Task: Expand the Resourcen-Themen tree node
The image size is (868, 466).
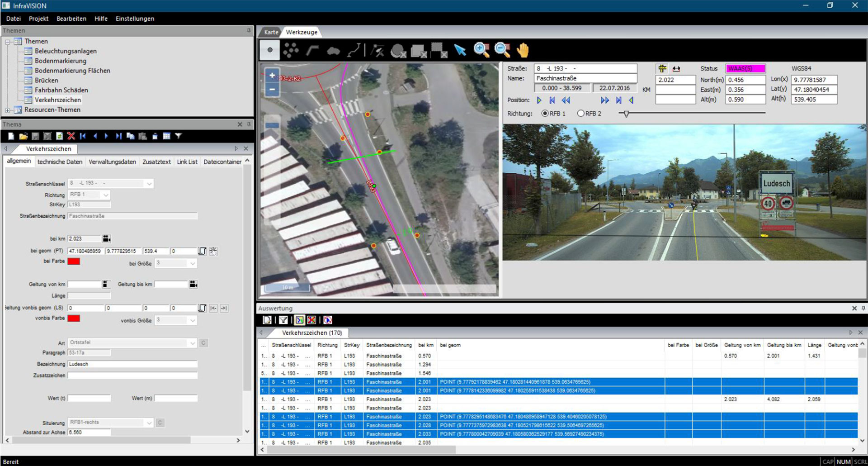Action: [x=8, y=110]
